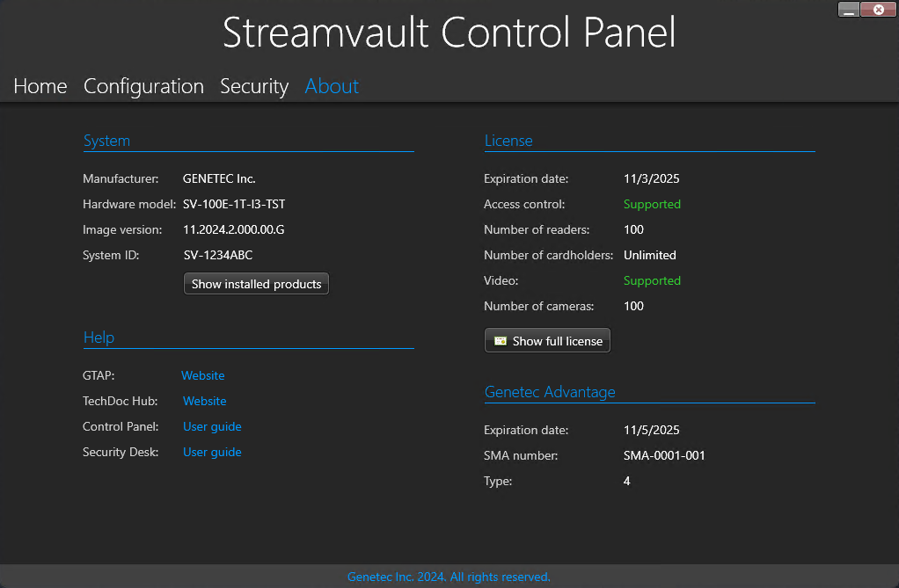Image resolution: width=899 pixels, height=588 pixels.
Task: Click license expiration date 11/3/2025
Action: (651, 178)
